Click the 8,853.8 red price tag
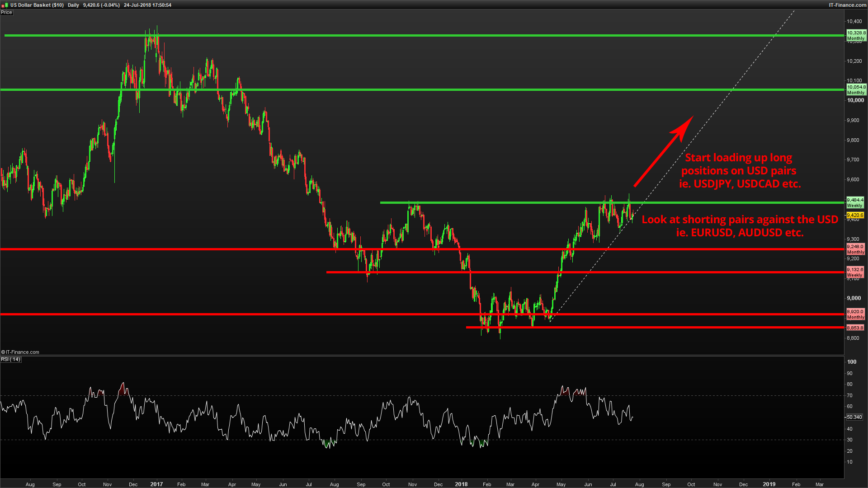Image resolution: width=868 pixels, height=488 pixels. [855, 328]
